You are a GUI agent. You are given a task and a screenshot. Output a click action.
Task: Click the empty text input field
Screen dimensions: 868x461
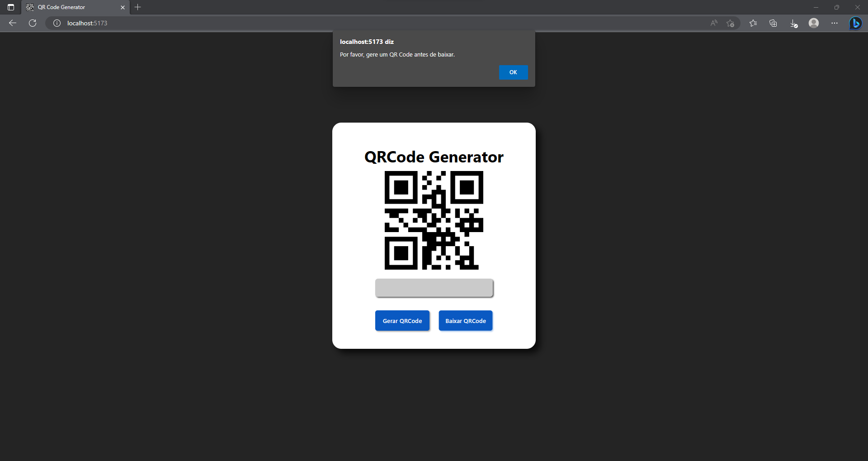[x=434, y=288]
